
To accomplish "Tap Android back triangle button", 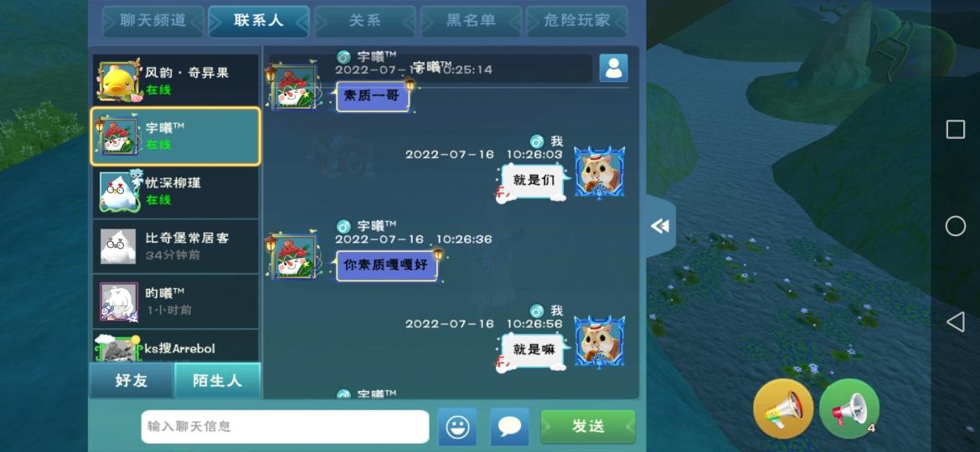I will [x=955, y=322].
